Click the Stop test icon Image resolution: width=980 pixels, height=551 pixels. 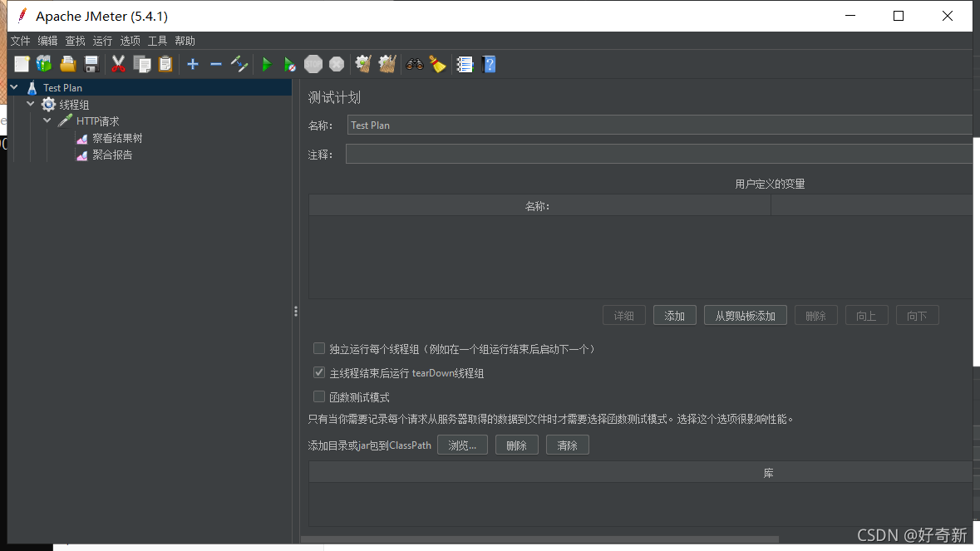click(313, 64)
